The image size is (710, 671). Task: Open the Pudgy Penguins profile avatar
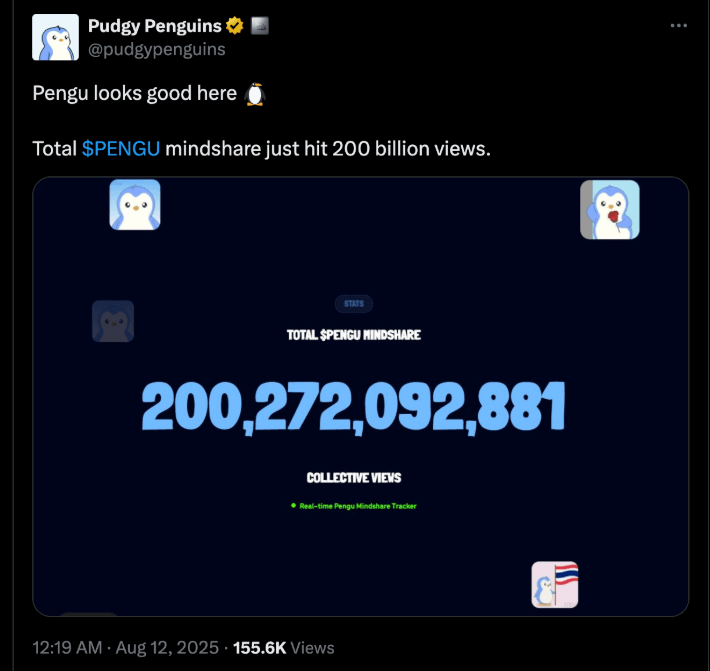pyautogui.click(x=55, y=37)
